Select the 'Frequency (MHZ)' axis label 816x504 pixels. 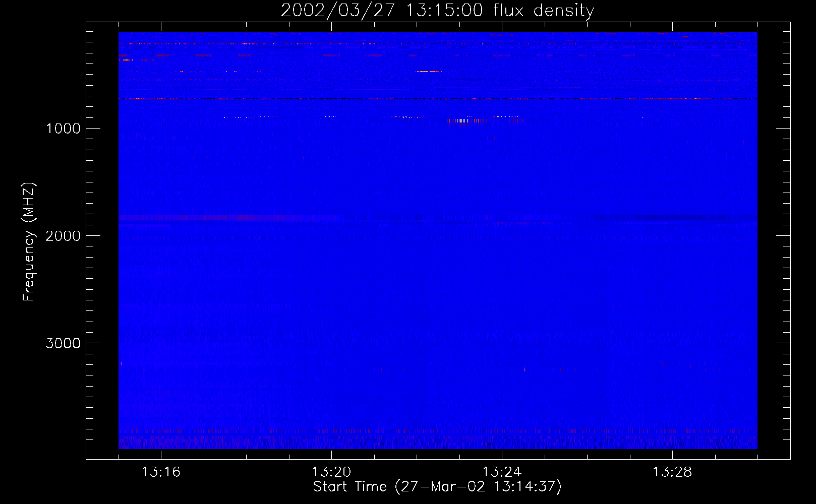[x=29, y=242]
